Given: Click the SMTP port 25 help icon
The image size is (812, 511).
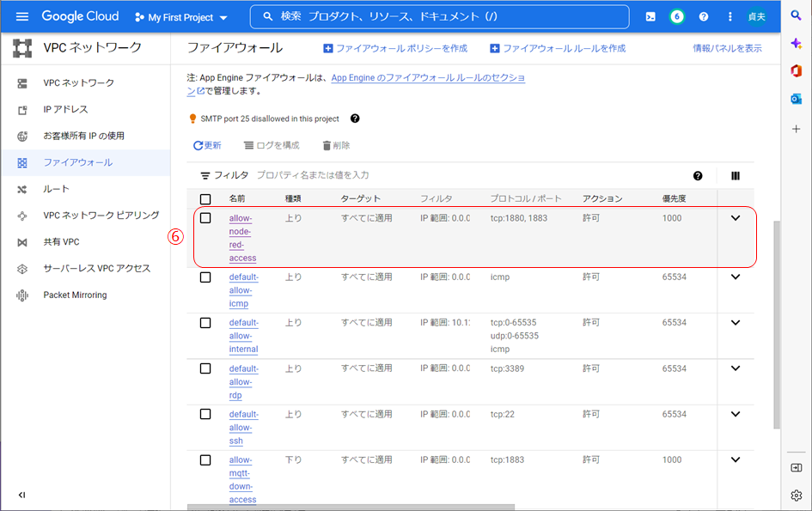Looking at the screenshot, I should coord(355,119).
